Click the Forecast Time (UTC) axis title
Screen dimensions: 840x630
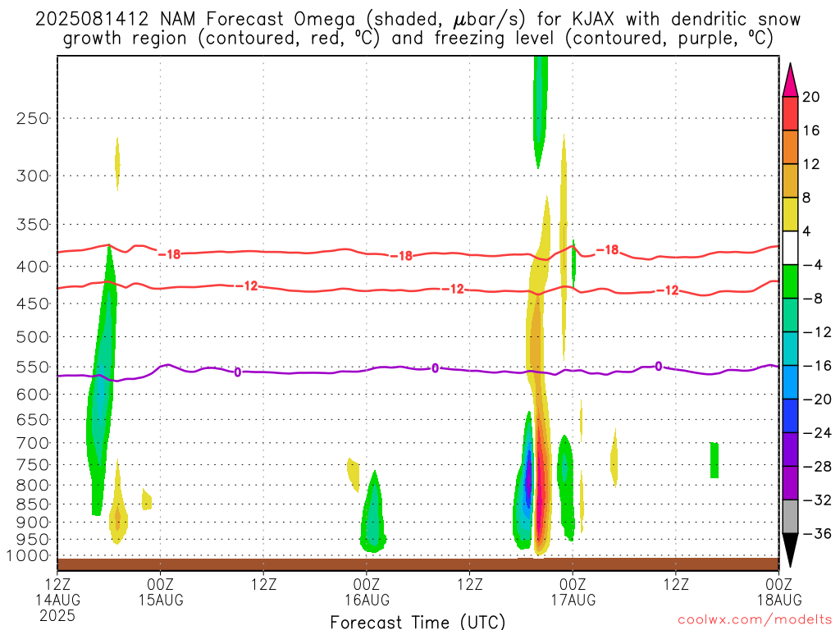(x=418, y=622)
